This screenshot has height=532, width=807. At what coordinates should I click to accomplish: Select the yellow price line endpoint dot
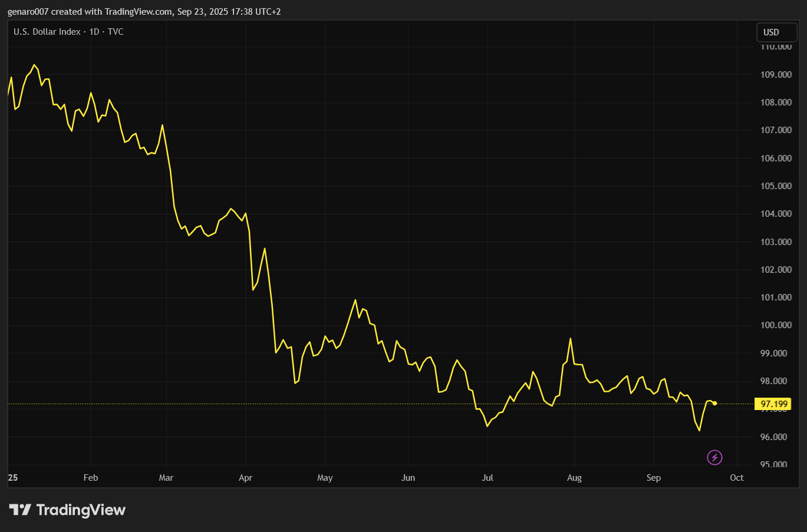click(x=714, y=404)
